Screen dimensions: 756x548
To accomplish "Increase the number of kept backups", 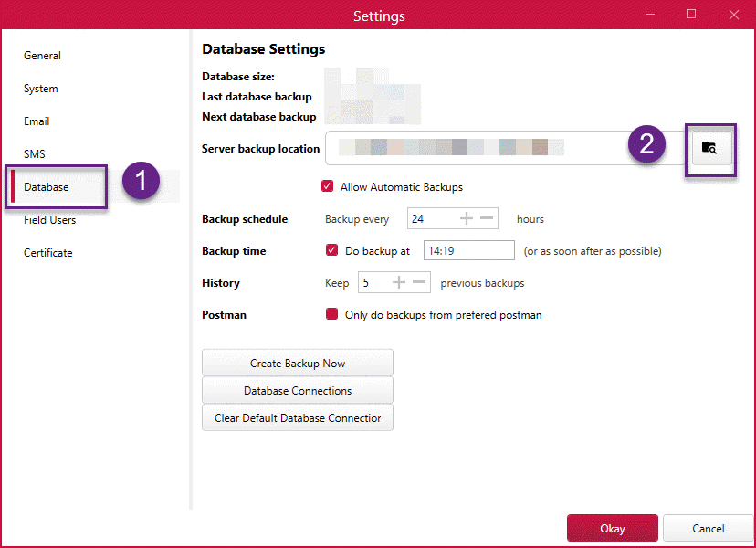I will (399, 282).
